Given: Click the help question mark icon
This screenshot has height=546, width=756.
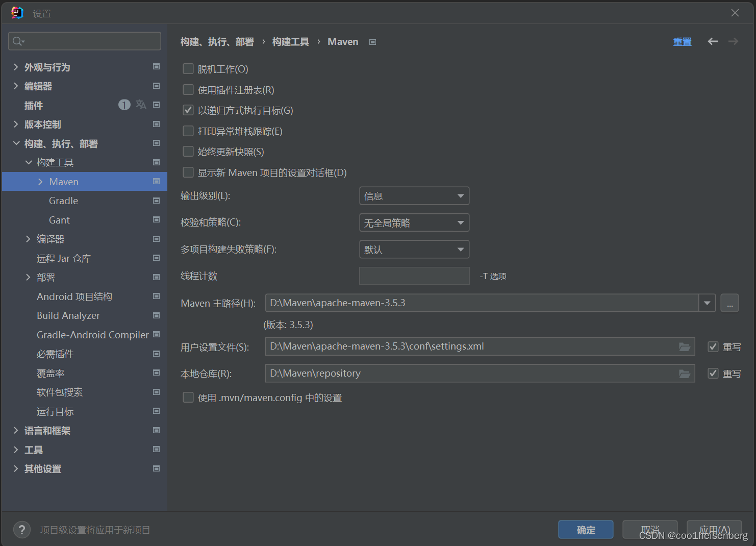Looking at the screenshot, I should [22, 530].
